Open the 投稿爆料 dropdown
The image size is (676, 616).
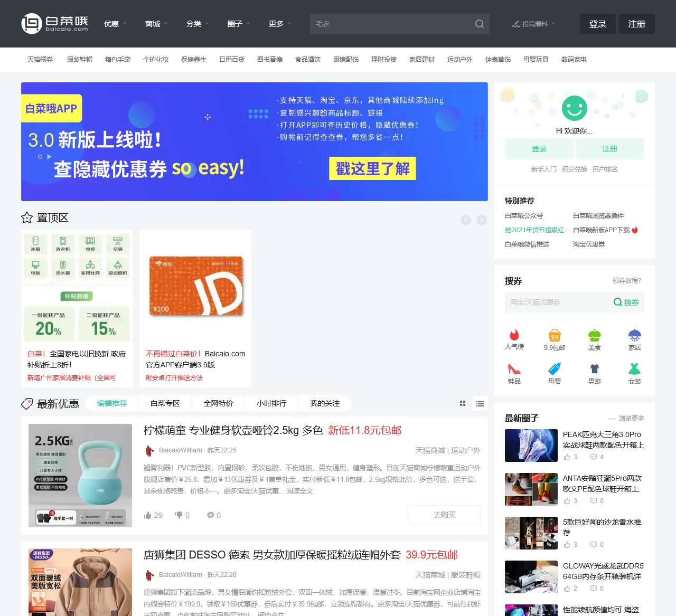(x=533, y=24)
